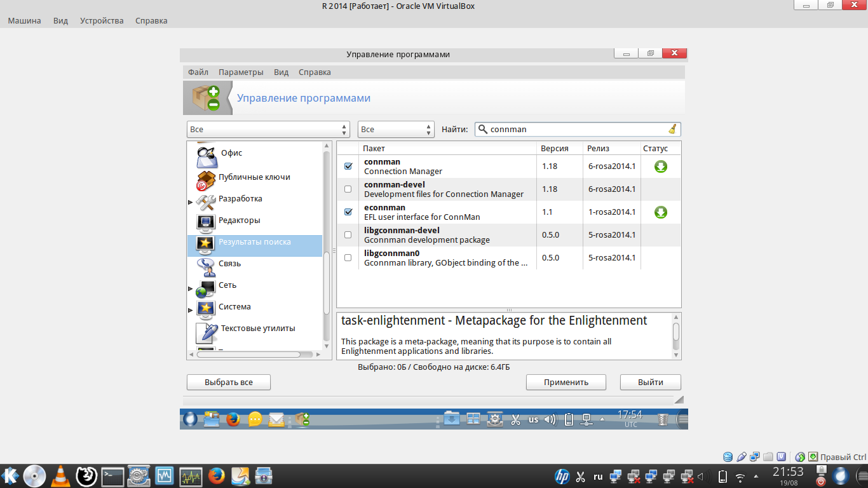
Task: Check the conman-devel package checkbox
Action: point(348,189)
